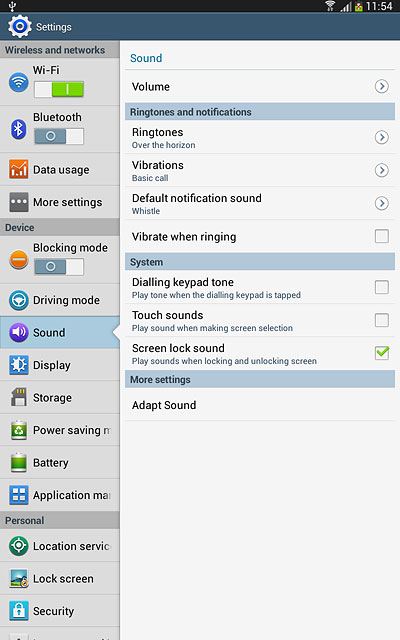Check the Vibrate when ringing box
Screen dimensions: 400x640
(x=382, y=236)
